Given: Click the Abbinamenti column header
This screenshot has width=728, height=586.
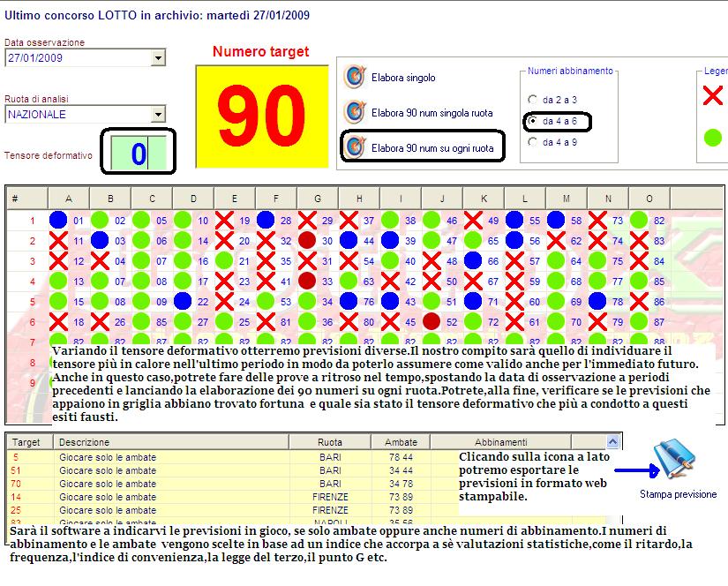Looking at the screenshot, I should pyautogui.click(x=500, y=442).
